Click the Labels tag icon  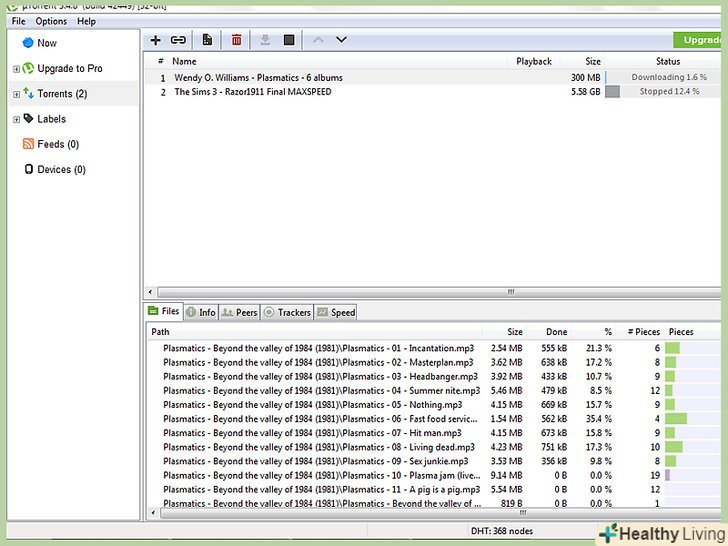(28, 118)
